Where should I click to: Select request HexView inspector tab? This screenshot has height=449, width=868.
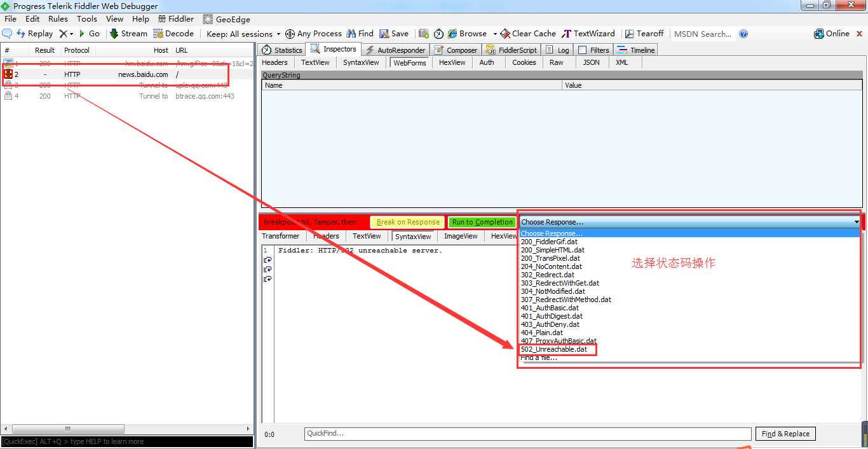pyautogui.click(x=452, y=62)
